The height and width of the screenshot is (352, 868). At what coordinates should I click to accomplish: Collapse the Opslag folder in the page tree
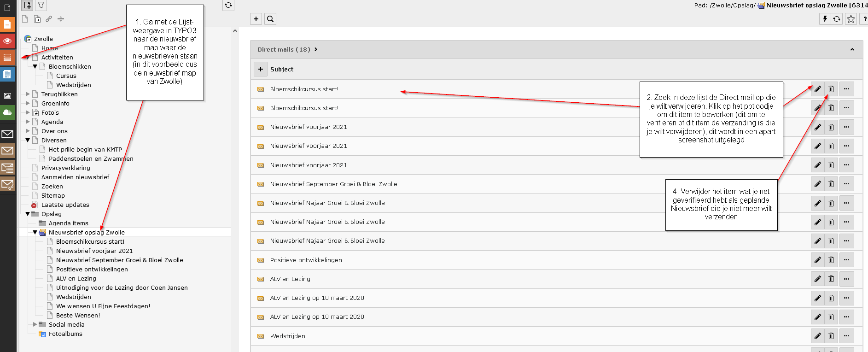pos(28,214)
